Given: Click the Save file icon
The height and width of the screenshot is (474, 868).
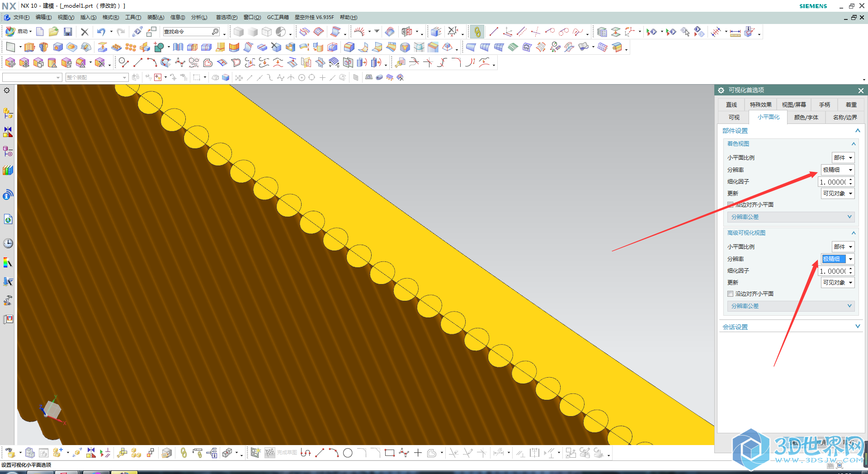Looking at the screenshot, I should [x=68, y=32].
